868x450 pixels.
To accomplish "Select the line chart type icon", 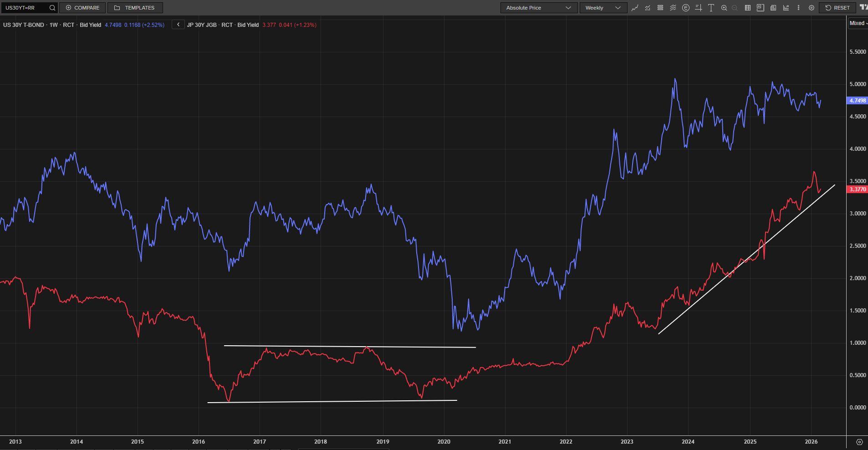I will click(634, 8).
